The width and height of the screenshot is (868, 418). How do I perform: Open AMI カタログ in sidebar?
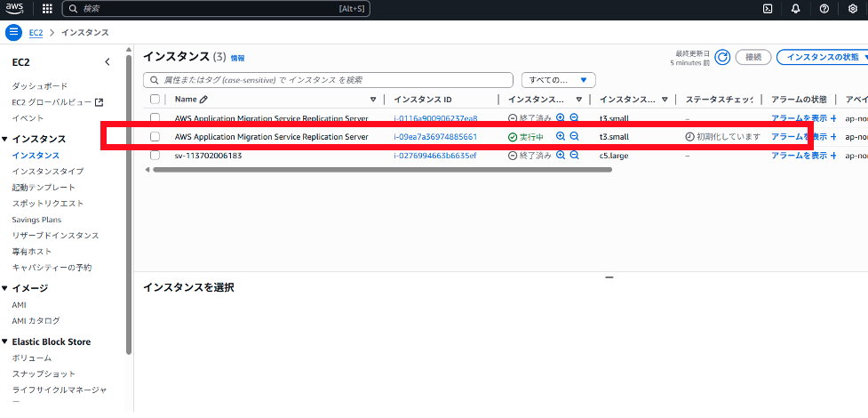36,320
